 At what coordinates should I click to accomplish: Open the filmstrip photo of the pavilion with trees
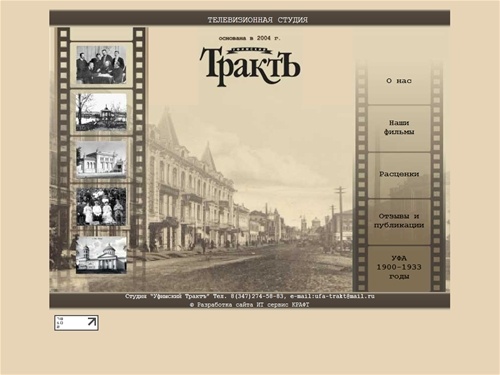101,112
